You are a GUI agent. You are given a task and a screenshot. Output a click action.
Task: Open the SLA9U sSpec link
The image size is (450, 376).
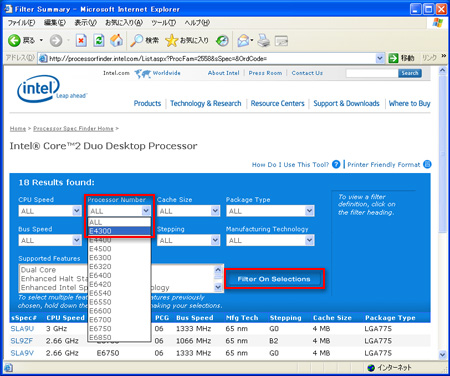click(22, 329)
